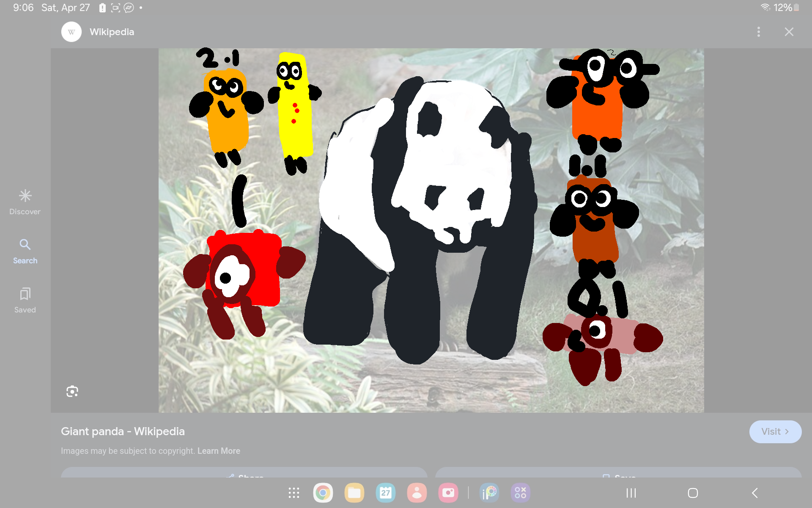The width and height of the screenshot is (812, 508).
Task: Launch the photo editing app from the taskbar
Action: (x=489, y=492)
